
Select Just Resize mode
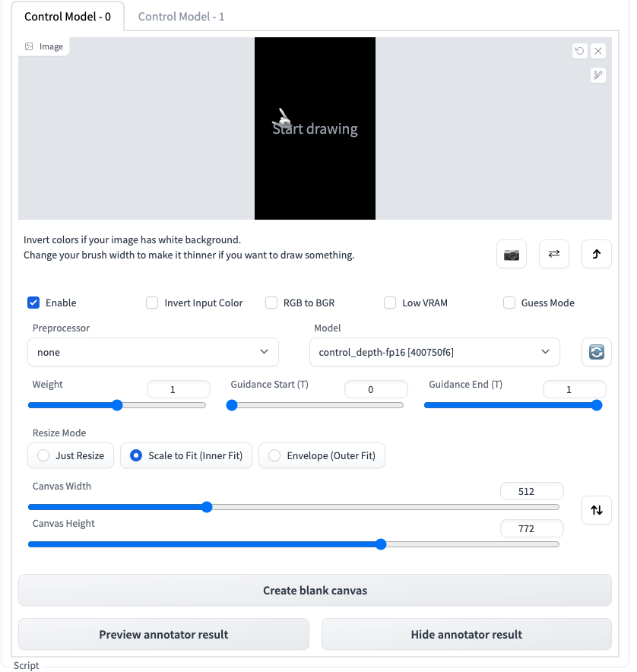tap(71, 455)
